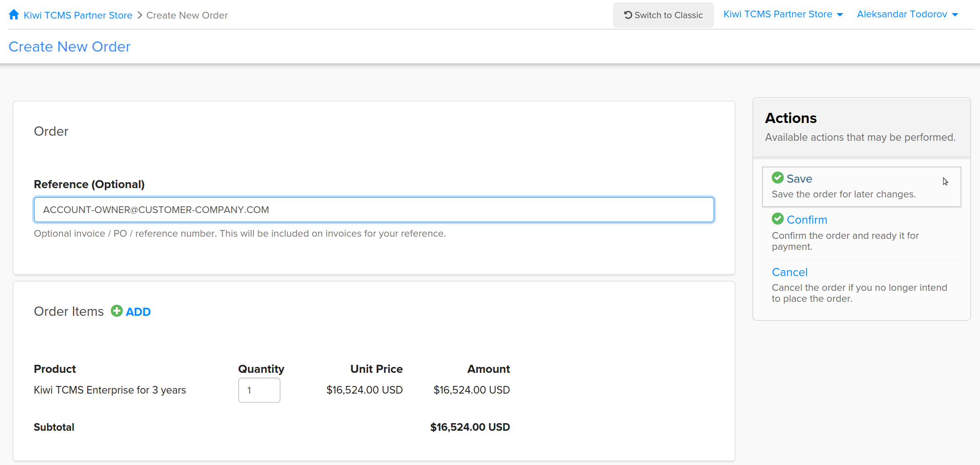Viewport: 980px width, 465px height.
Task: Click the green checkmark icon next to Save
Action: coord(778,178)
